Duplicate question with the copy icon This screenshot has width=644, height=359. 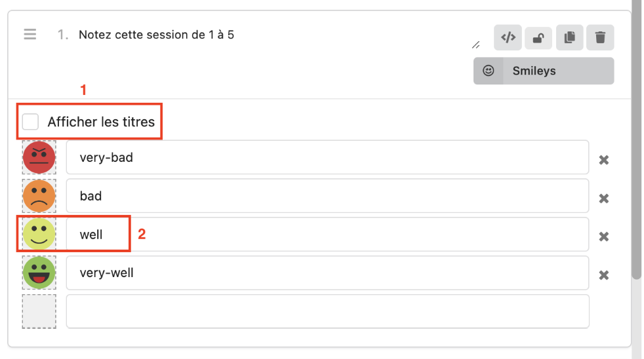pos(569,38)
